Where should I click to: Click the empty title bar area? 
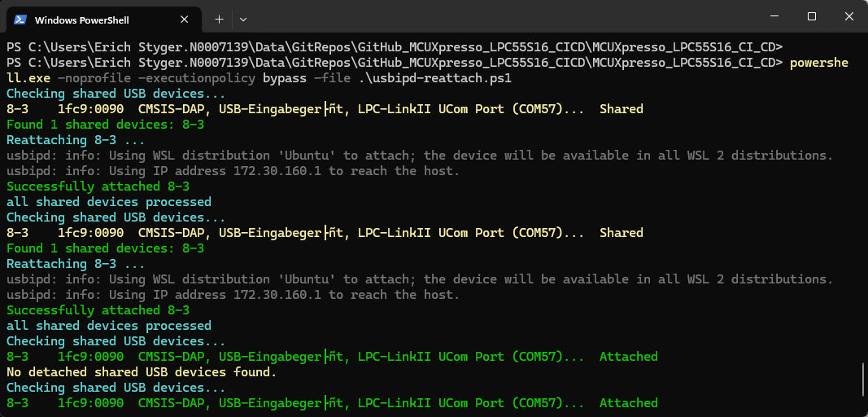[x=488, y=18]
